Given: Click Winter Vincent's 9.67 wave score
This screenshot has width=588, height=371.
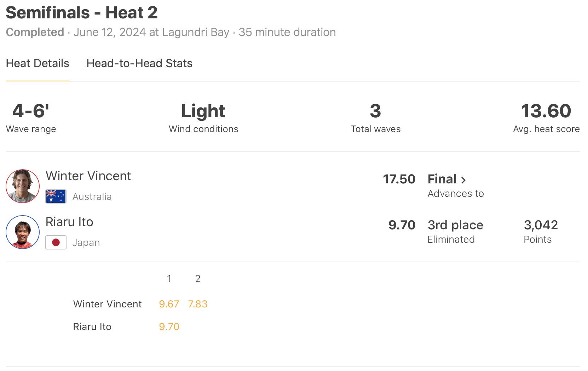Looking at the screenshot, I should point(169,304).
